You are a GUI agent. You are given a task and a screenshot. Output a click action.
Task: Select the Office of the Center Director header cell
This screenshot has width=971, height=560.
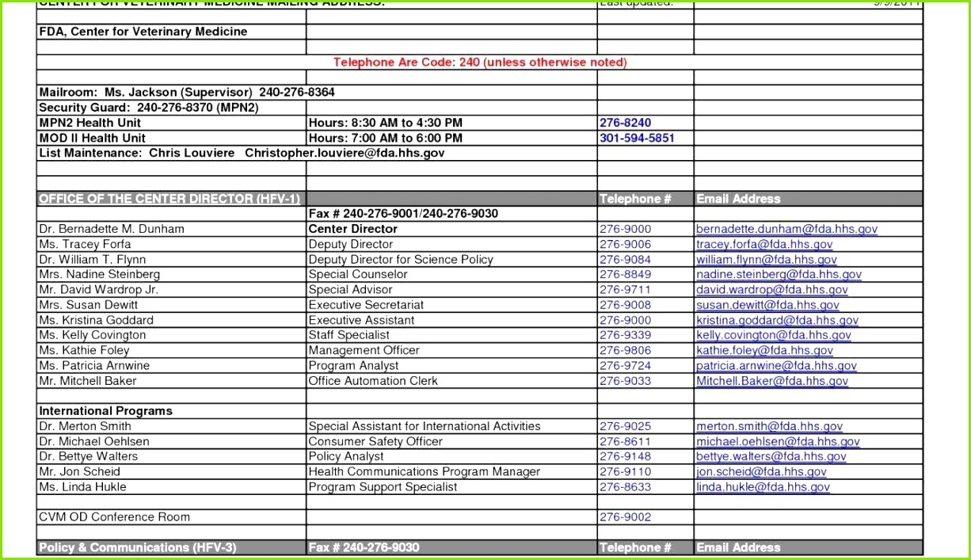point(169,199)
